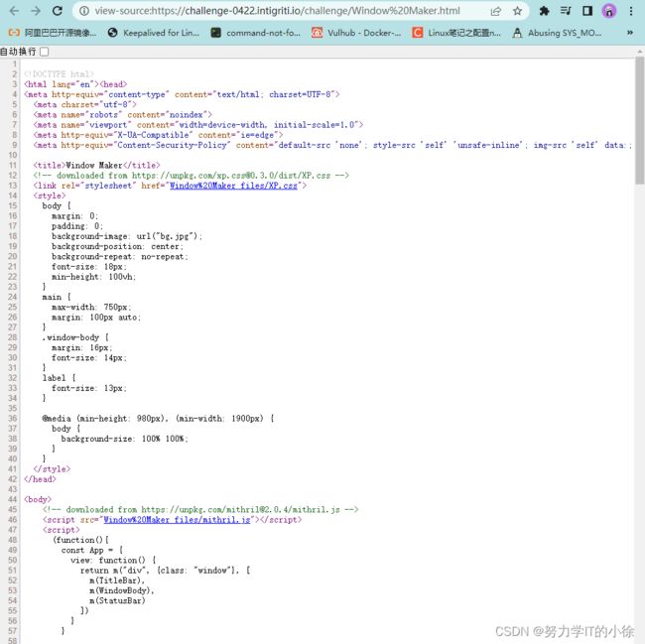645x644 pixels.
Task: Click the background-image url("bg.jpg") line
Action: coord(127,236)
